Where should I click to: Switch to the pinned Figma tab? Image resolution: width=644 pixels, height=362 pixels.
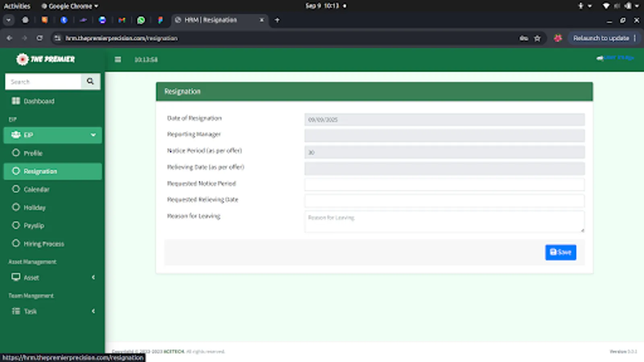tap(160, 20)
